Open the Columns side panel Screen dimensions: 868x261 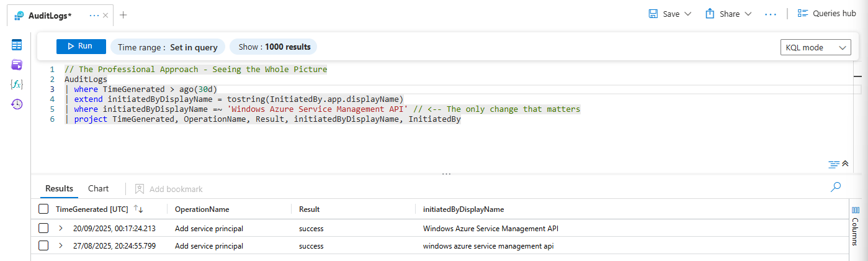[x=856, y=222]
